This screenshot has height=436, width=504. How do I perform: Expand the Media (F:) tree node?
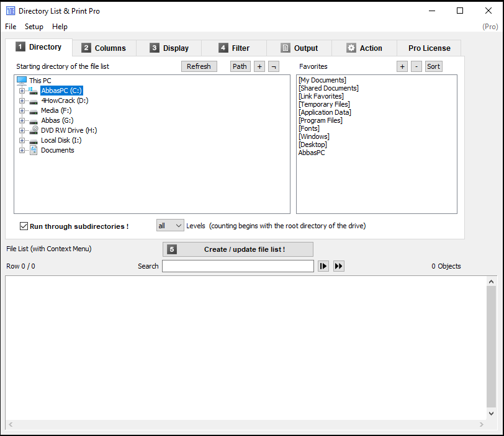click(22, 111)
